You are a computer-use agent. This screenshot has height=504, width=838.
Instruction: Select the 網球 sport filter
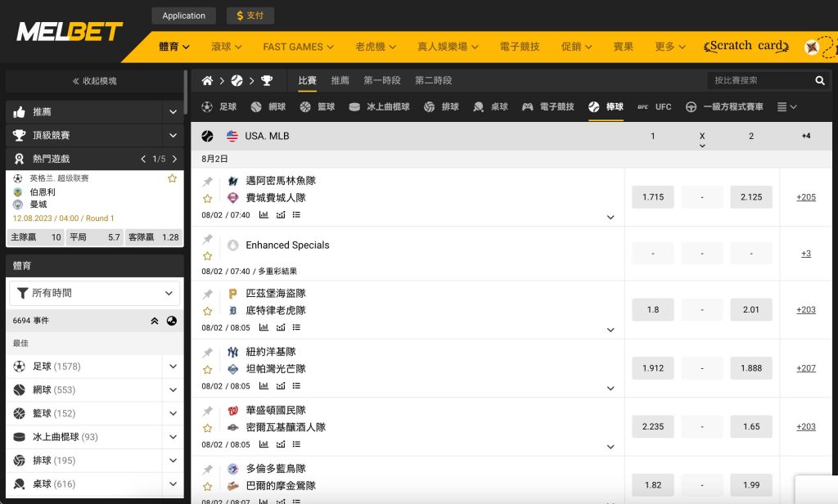tap(268, 107)
